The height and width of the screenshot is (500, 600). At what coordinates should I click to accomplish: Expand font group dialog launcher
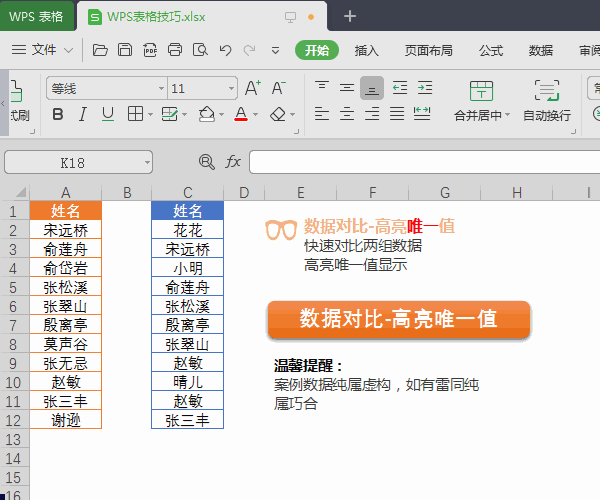tap(296, 131)
